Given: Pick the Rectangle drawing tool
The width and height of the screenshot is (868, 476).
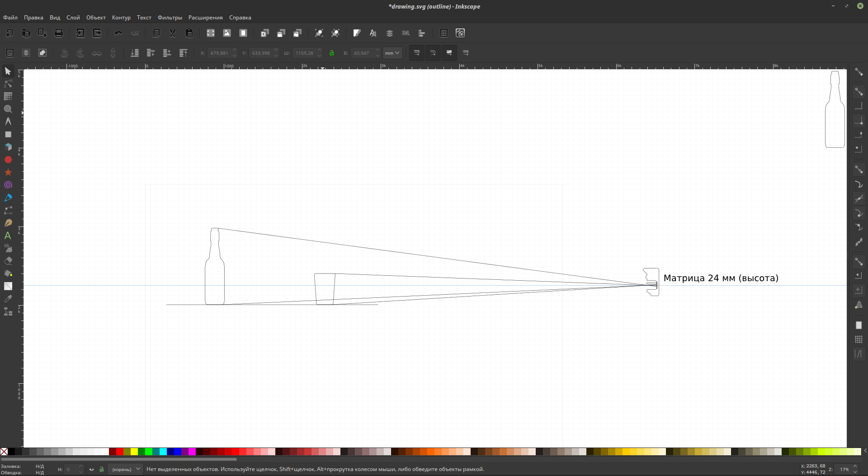Looking at the screenshot, I should tap(8, 135).
